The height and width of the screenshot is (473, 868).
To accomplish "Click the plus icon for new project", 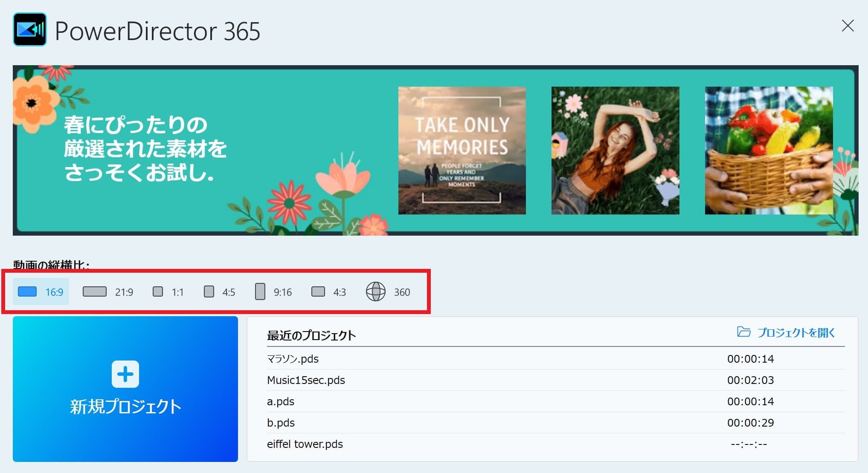I will (125, 374).
